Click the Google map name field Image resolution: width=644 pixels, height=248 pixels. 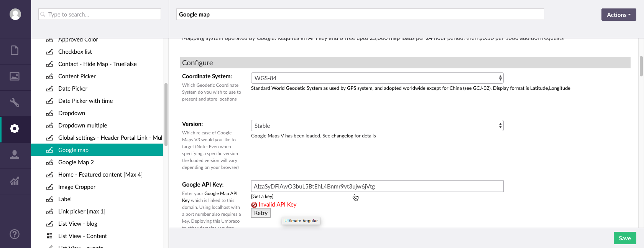click(360, 14)
